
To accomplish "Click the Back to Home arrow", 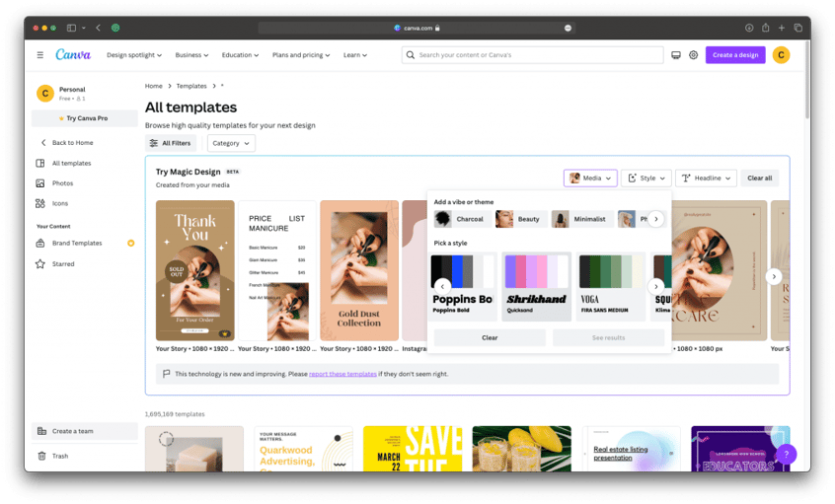I will pyautogui.click(x=43, y=143).
